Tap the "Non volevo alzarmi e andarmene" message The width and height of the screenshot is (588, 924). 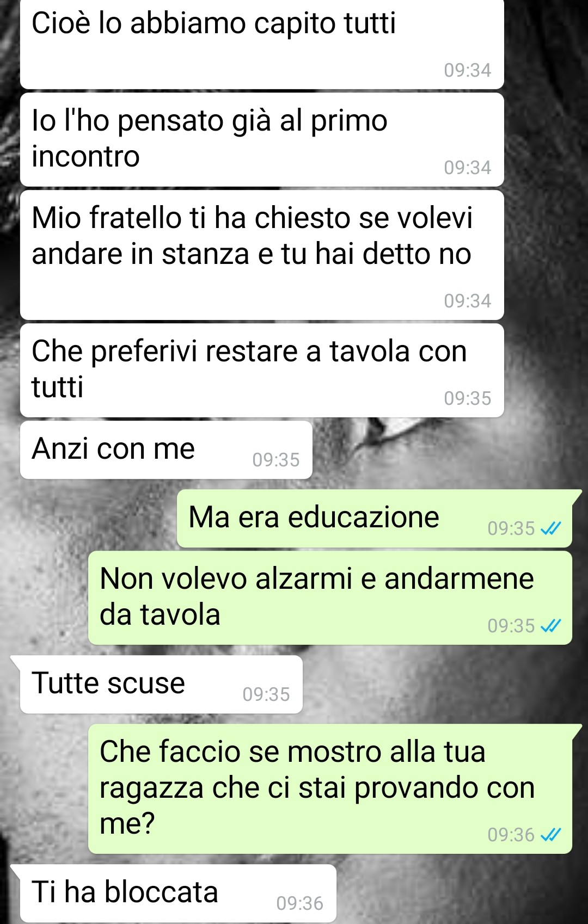330,598
